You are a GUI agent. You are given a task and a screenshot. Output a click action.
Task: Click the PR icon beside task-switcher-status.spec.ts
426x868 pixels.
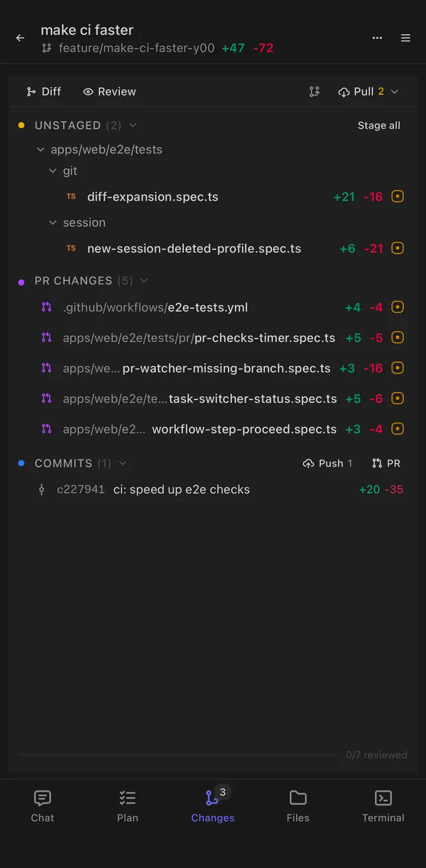point(47,398)
